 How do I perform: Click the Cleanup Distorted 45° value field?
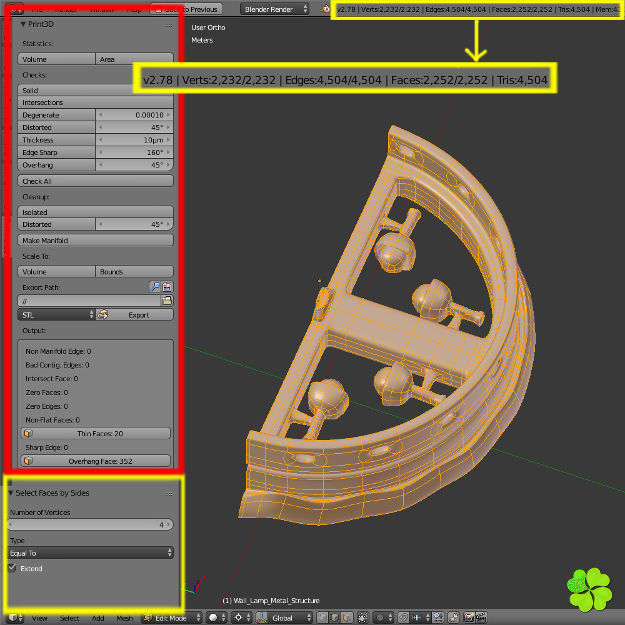point(135,224)
